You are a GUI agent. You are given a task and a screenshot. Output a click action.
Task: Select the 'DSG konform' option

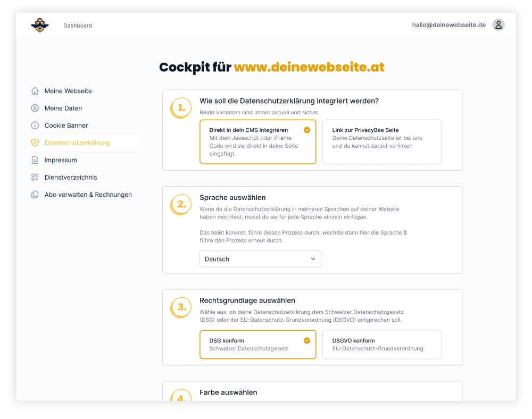[257, 345]
